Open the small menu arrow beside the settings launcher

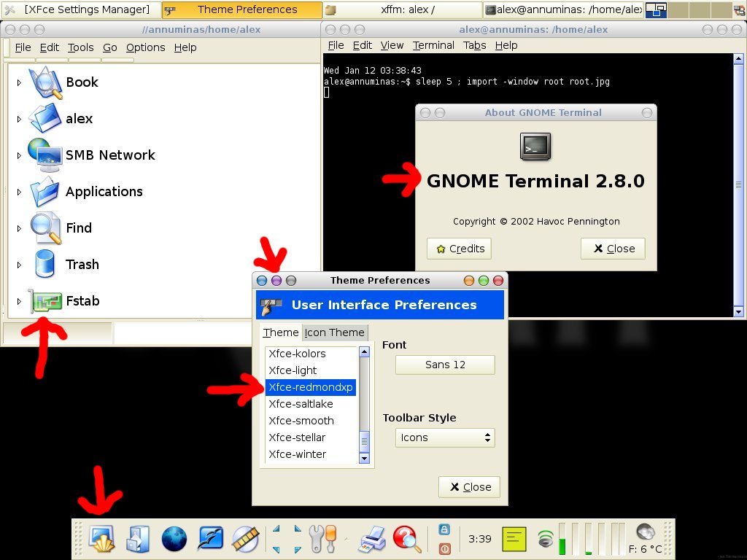pos(347,540)
